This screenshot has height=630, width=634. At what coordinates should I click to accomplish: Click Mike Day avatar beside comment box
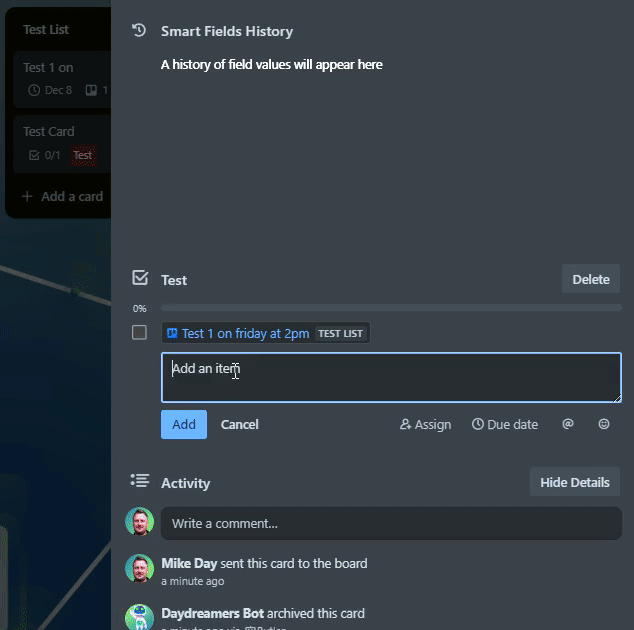click(x=139, y=521)
